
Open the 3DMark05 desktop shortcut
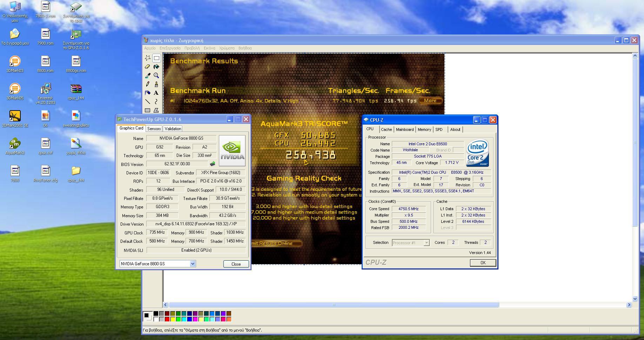pyautogui.click(x=15, y=92)
